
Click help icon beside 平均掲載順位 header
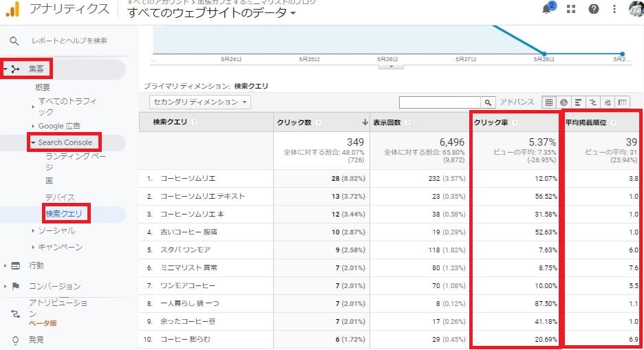(x=613, y=122)
